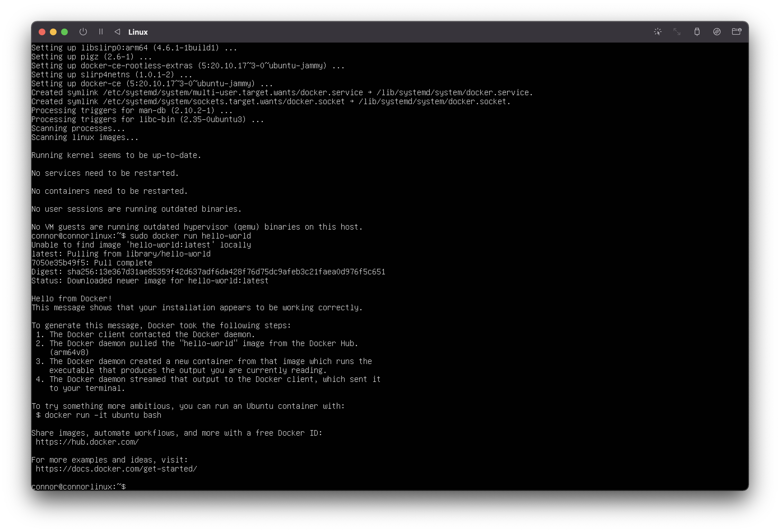Click the 'Hello from Docker!' line
The image size is (780, 532).
[71, 298]
